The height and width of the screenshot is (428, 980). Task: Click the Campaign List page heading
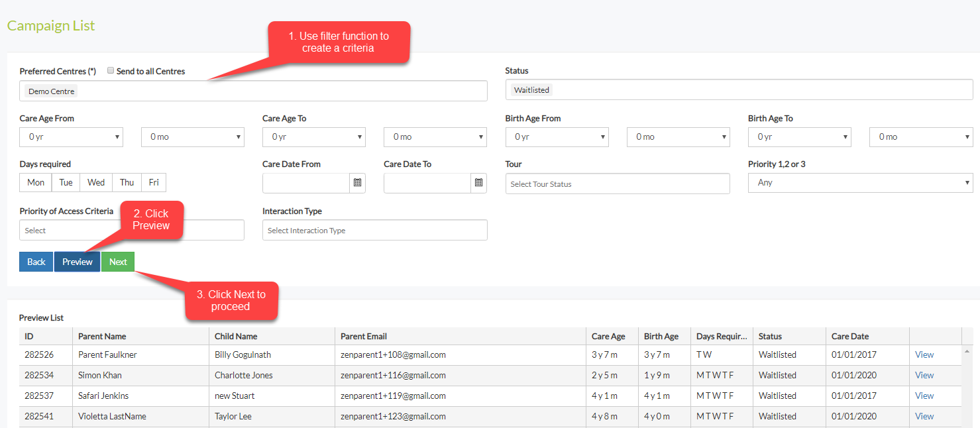click(x=51, y=25)
